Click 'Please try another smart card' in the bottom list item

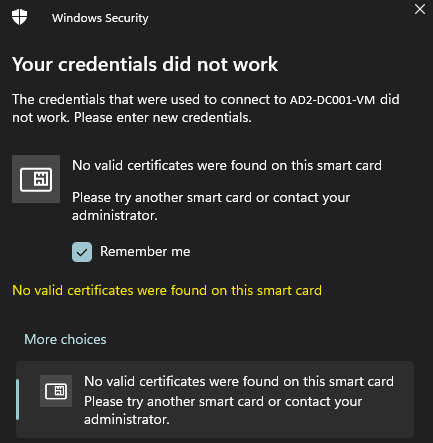[x=174, y=402]
